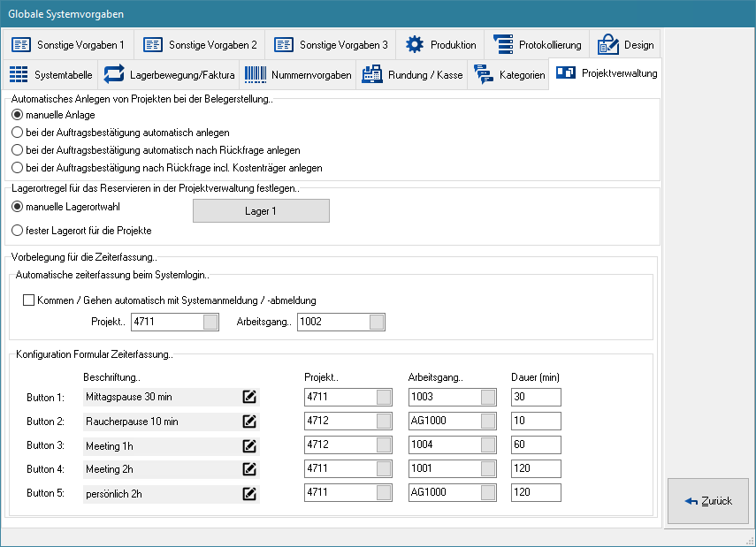Click the Dauer field for Button 2
Image resolution: width=756 pixels, height=547 pixels.
point(536,421)
